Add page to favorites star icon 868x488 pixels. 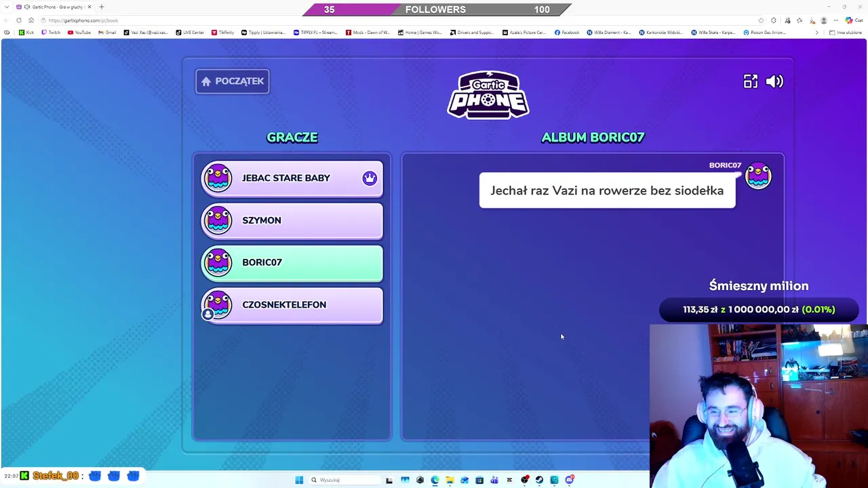[761, 20]
